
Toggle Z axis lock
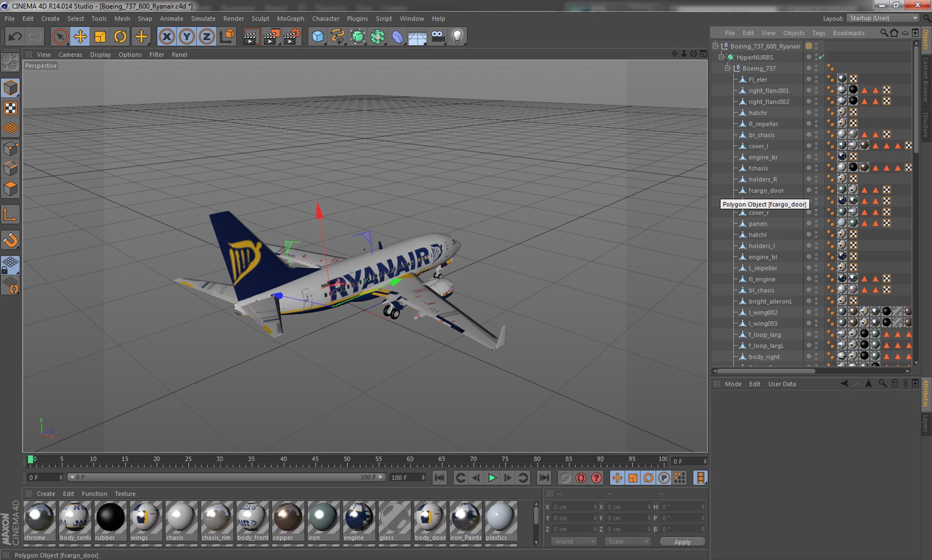pos(207,36)
